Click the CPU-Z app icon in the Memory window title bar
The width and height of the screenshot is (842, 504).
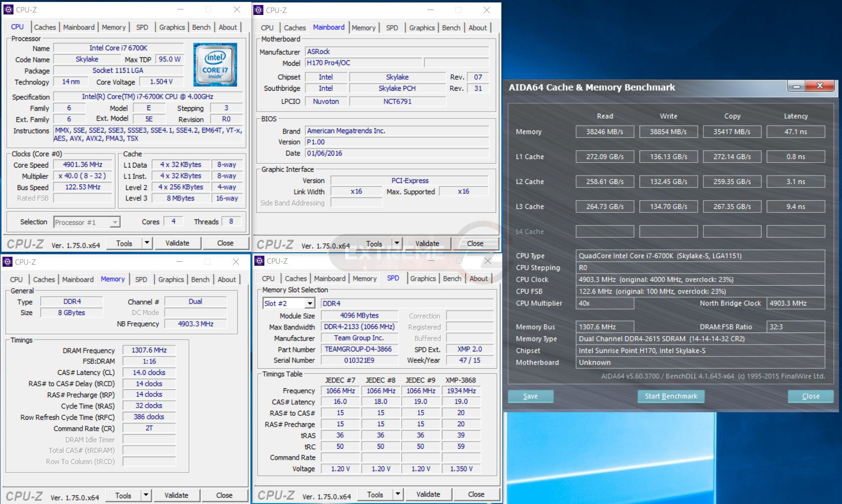tap(7, 262)
